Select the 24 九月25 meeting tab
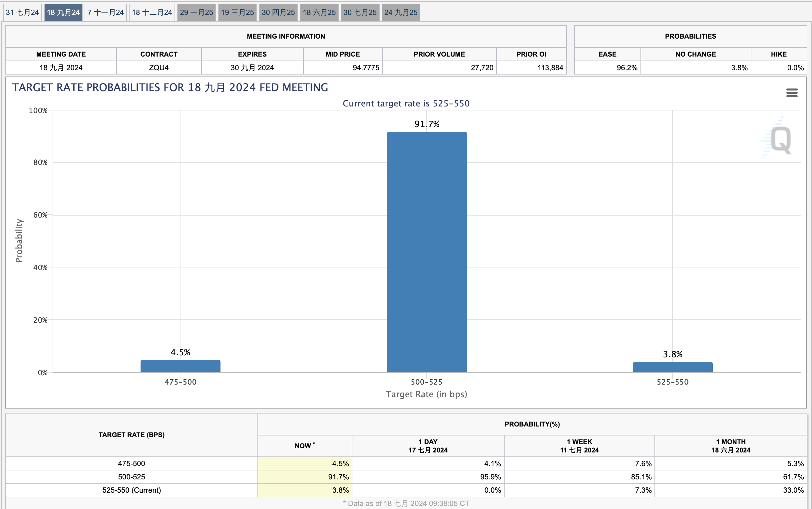Screen dimensions: 812x509 tap(401, 12)
